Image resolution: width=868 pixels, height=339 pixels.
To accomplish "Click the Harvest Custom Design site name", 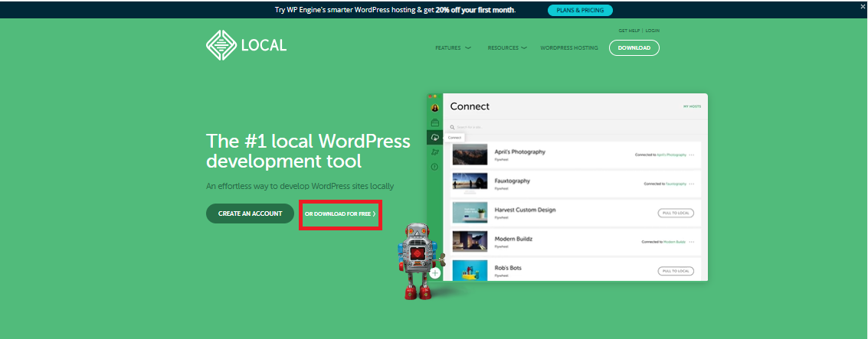I will coord(525,210).
